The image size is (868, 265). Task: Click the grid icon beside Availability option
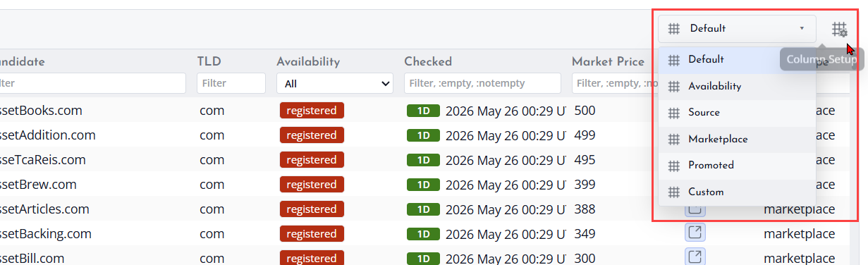point(674,87)
